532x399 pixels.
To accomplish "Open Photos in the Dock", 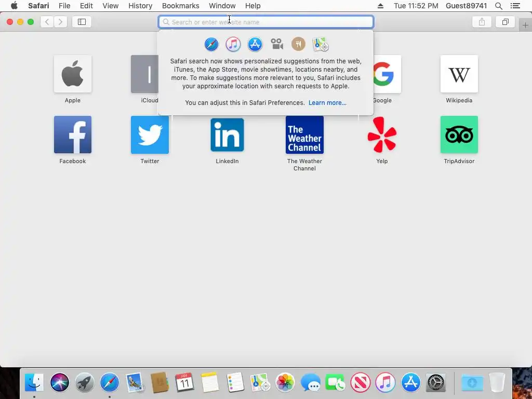I will 285,382.
